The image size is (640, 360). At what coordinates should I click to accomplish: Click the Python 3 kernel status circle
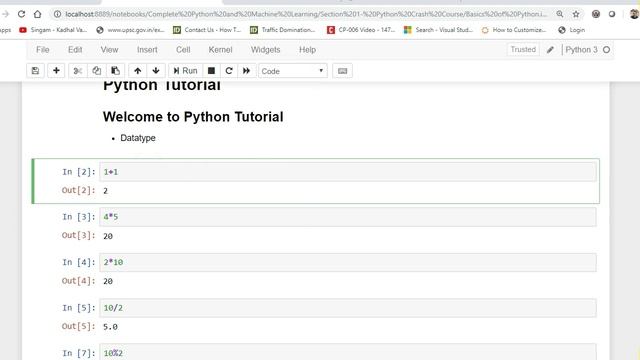[607, 50]
